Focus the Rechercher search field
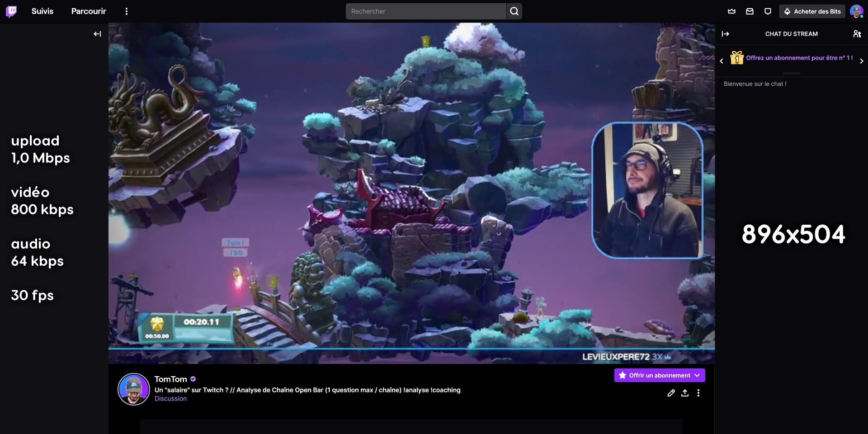The height and width of the screenshot is (434, 868). (426, 11)
